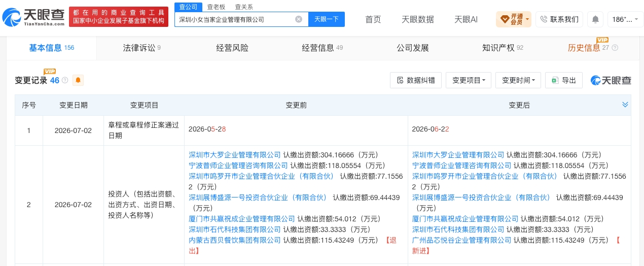
Task: Open the 变更项目 filter dropdown
Action: click(x=469, y=80)
